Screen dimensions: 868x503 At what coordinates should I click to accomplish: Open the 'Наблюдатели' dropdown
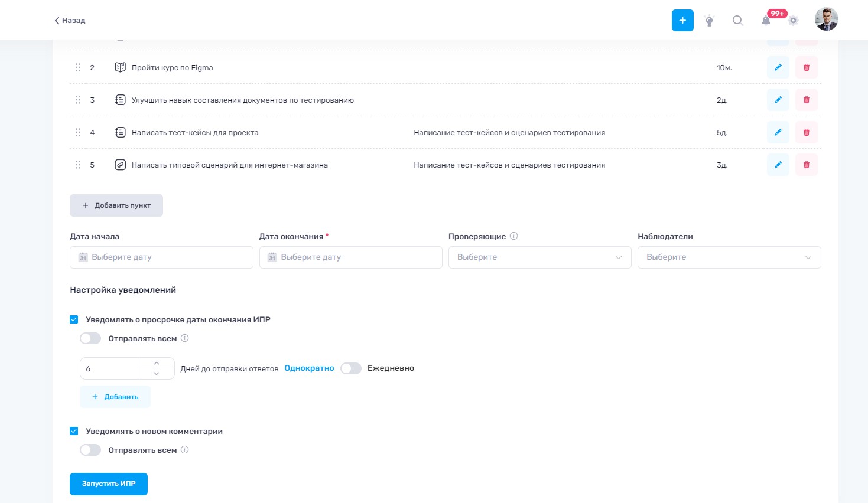(729, 257)
